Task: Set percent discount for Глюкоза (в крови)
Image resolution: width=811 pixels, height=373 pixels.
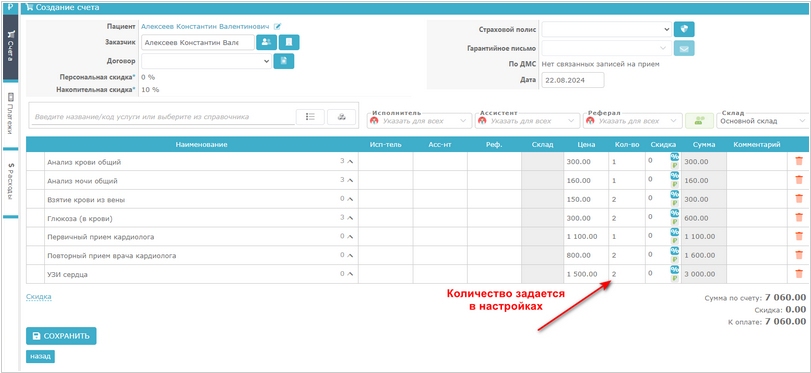Action: click(x=674, y=213)
